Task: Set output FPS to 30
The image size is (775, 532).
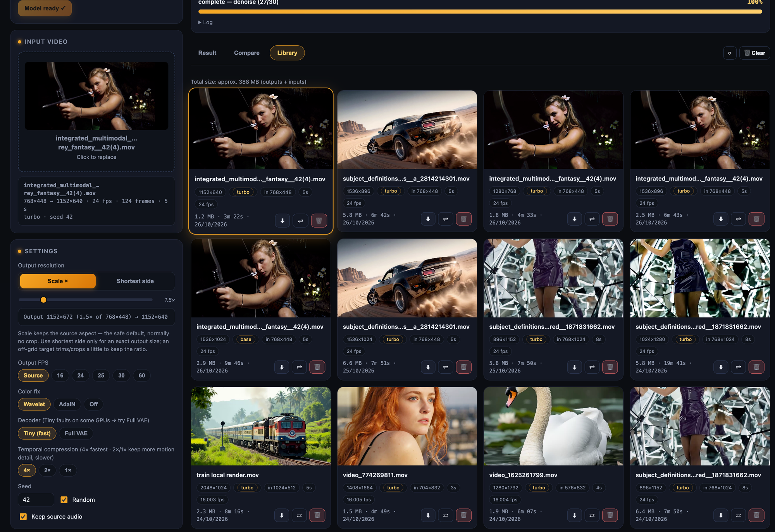Action: point(121,376)
